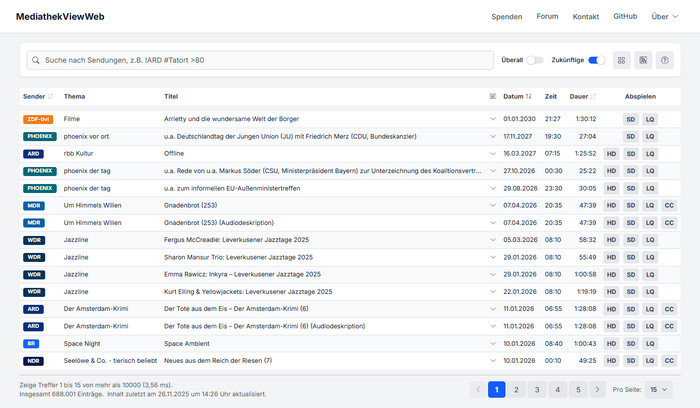The width and height of the screenshot is (700, 408).
Task: Play Arrietty film in SD quality
Action: 630,119
